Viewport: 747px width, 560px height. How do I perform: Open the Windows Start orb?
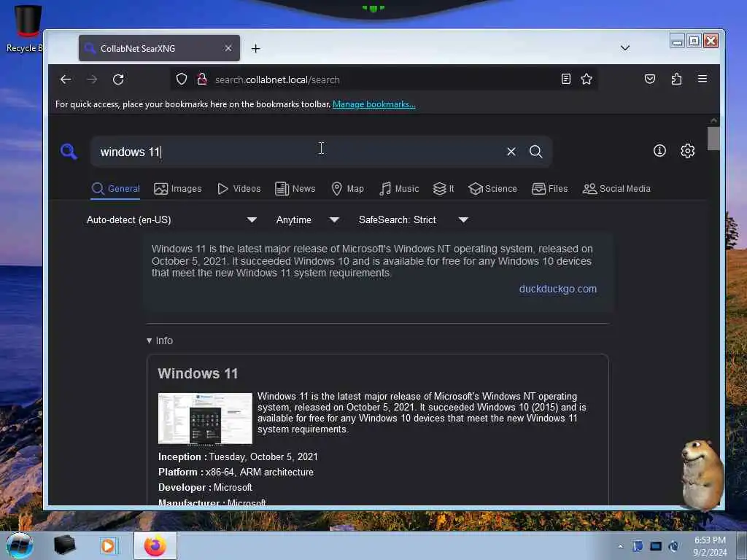20,545
